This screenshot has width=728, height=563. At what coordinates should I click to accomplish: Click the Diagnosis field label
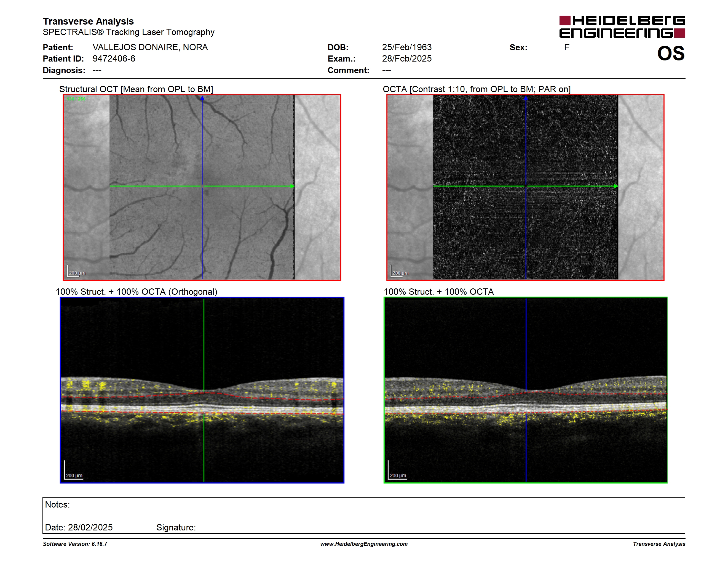(64, 70)
